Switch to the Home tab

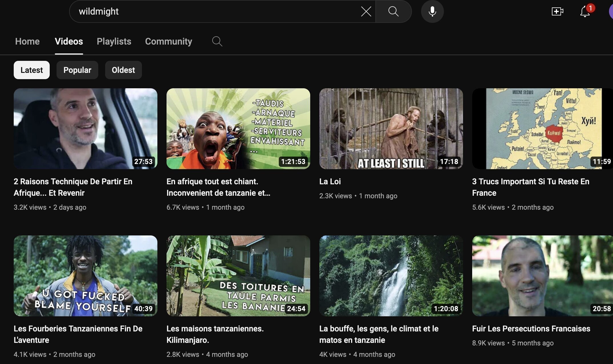tap(27, 41)
